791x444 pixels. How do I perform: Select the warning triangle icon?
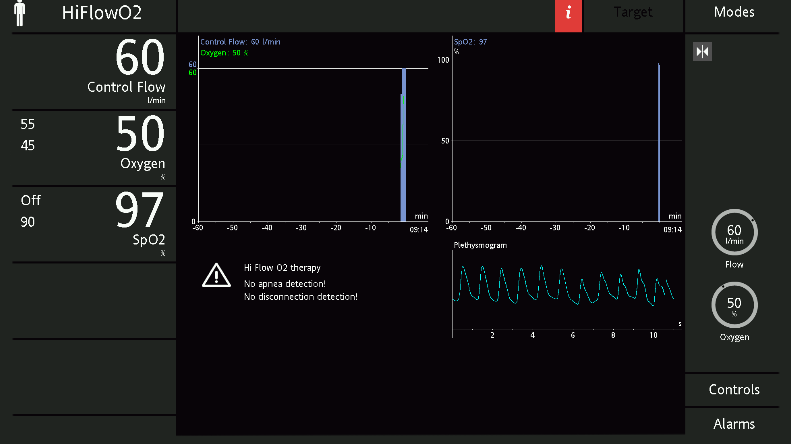coord(216,275)
